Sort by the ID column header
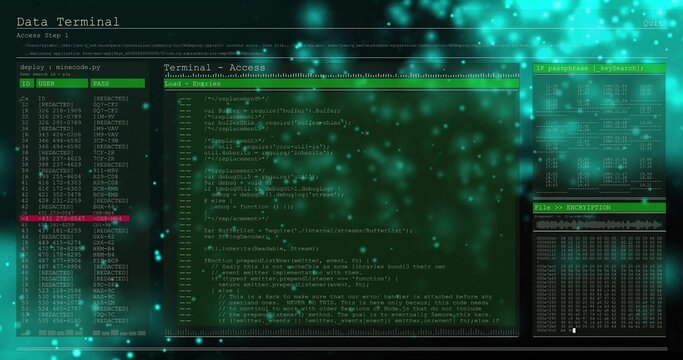The height and width of the screenshot is (360, 683). point(27,84)
